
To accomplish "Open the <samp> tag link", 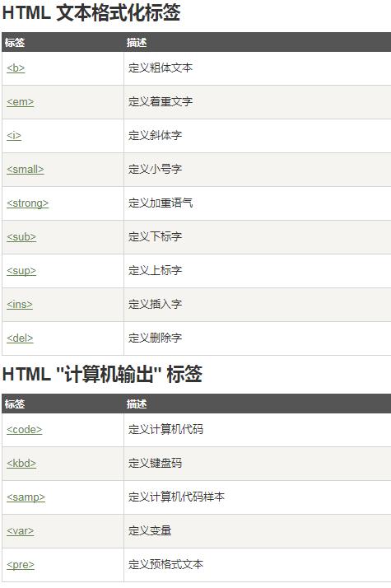I will [26, 497].
